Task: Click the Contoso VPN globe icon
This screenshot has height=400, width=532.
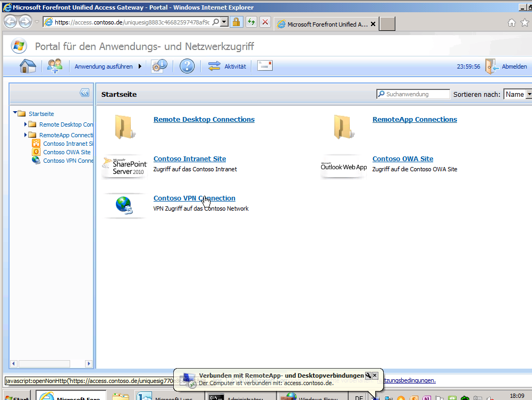Action: [x=124, y=205]
